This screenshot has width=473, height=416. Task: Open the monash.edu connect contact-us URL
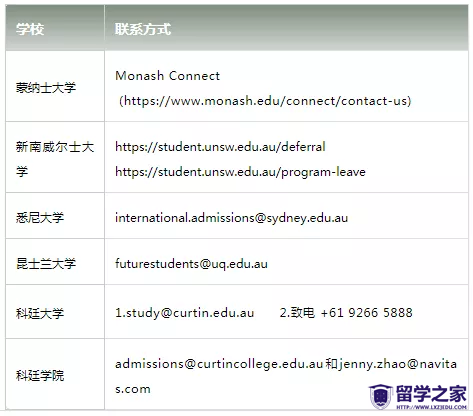tap(265, 101)
